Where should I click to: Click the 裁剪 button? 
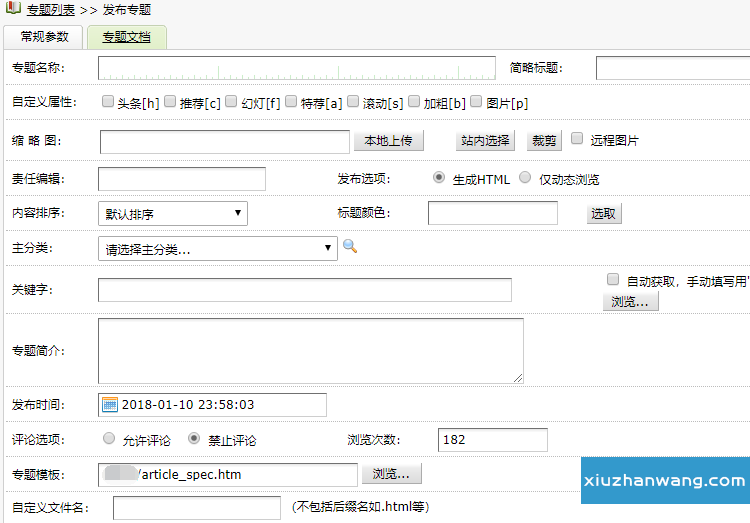tap(544, 141)
